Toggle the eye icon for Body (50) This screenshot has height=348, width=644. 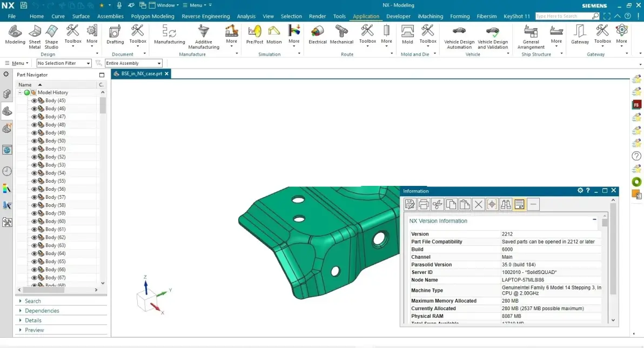pyautogui.click(x=34, y=141)
